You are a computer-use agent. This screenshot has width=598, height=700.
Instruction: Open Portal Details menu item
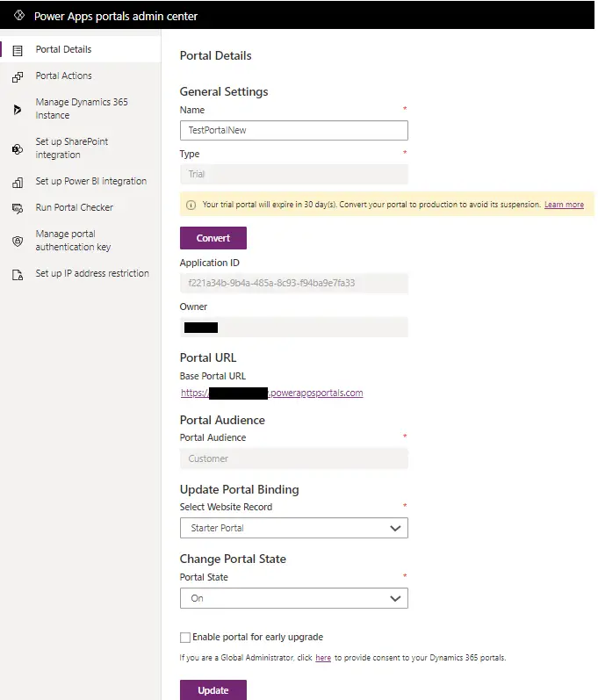click(x=80, y=49)
